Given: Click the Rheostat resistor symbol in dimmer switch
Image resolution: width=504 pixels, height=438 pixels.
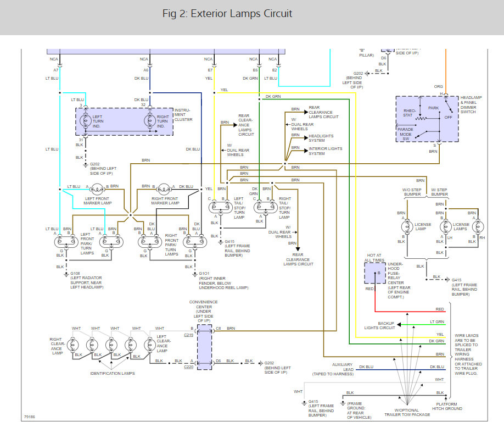Looking at the screenshot, I should tap(421, 119).
